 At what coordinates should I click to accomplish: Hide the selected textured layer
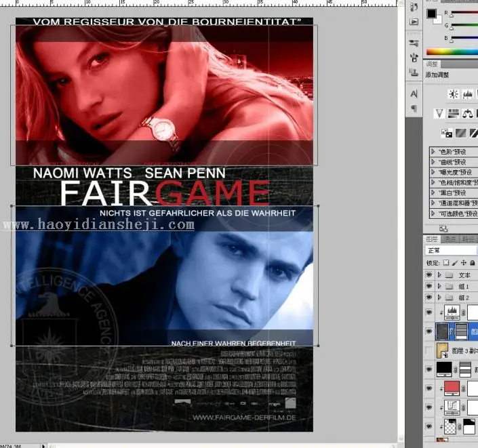pos(429,331)
